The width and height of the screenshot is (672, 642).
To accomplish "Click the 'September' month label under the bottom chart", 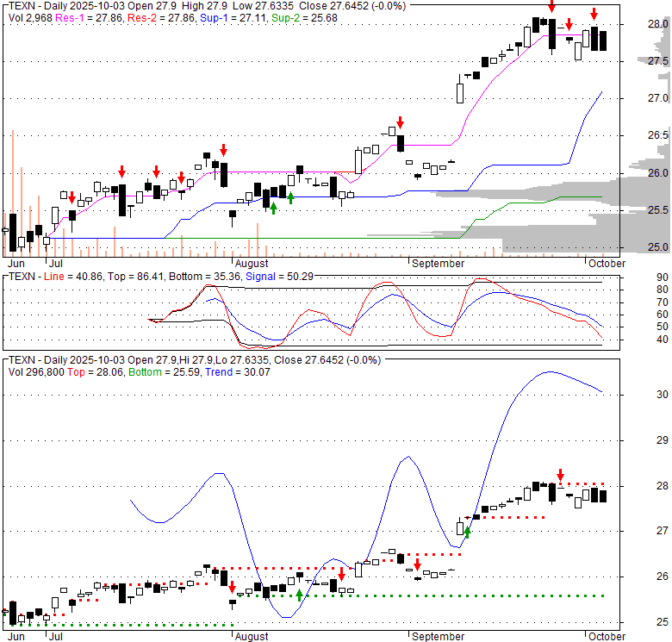I will click(x=438, y=637).
